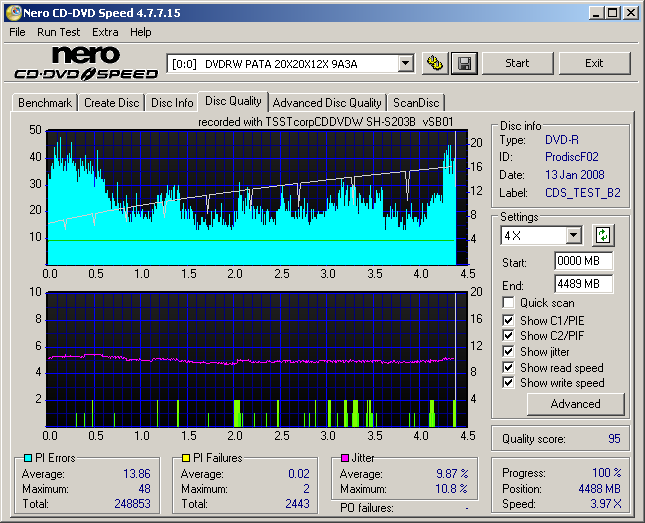Click the disc type DVD-R
This screenshot has width=645, height=523.
point(562,140)
